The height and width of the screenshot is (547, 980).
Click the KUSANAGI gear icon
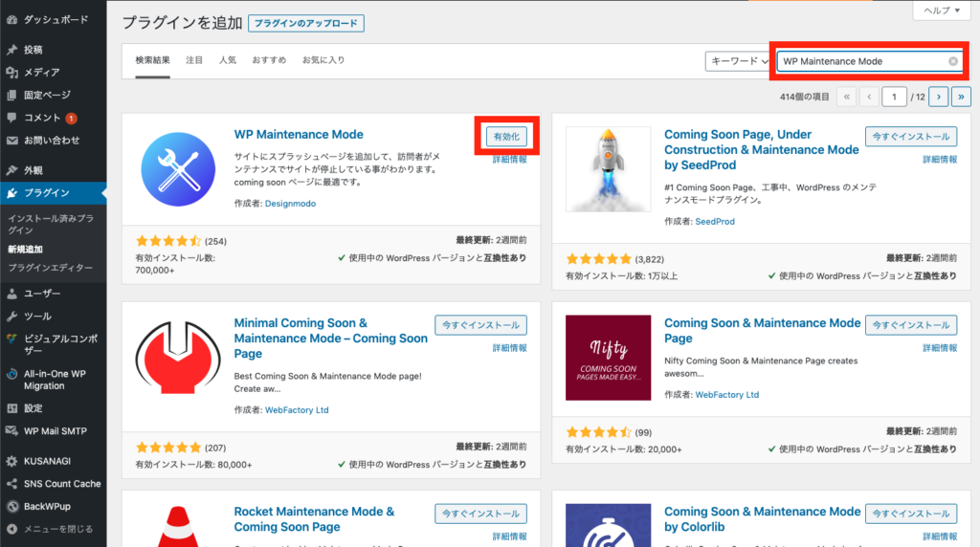tap(11, 462)
